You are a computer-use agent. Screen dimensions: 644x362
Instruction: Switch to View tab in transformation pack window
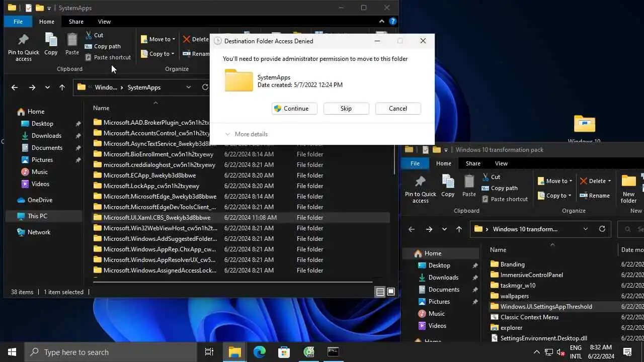(x=501, y=163)
